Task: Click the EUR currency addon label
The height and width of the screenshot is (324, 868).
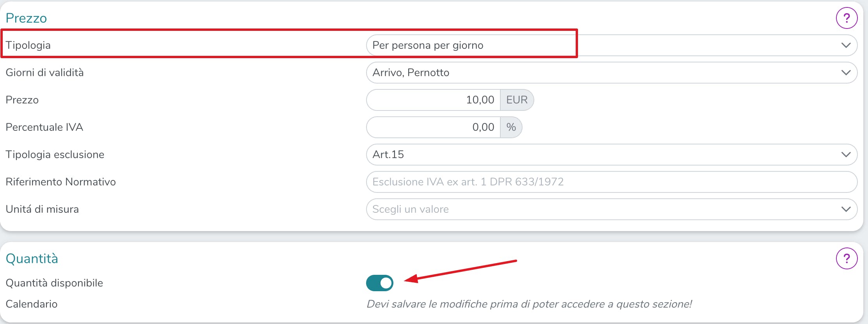Action: coord(517,100)
